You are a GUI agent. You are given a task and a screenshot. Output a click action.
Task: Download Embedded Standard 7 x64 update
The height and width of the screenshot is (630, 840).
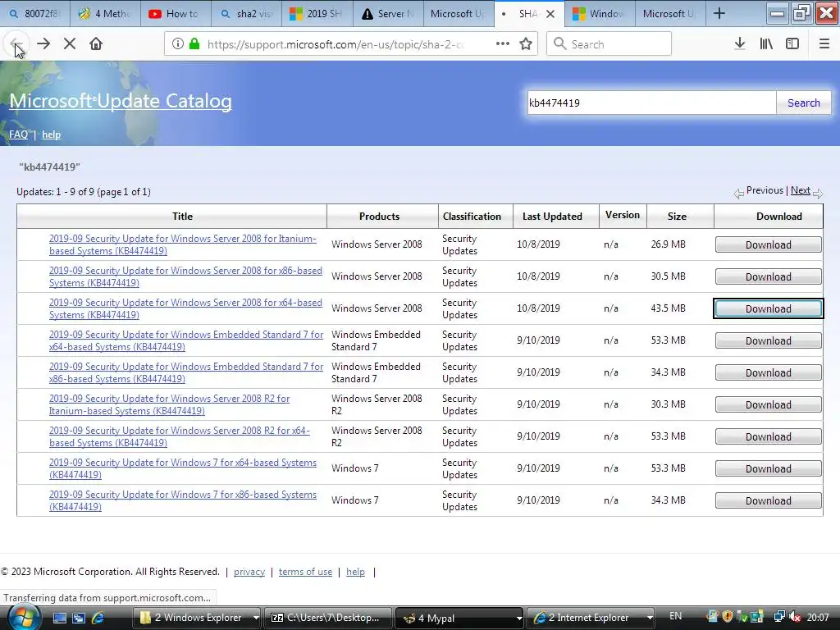pos(768,340)
